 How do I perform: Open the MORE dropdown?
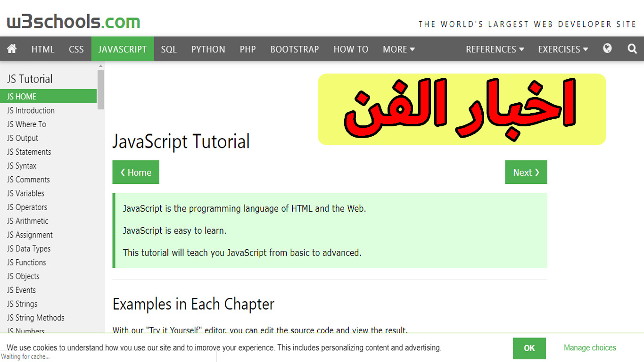tap(398, 49)
